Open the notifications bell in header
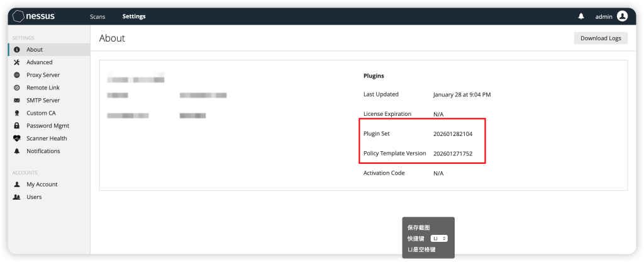644x262 pixels. pyautogui.click(x=581, y=16)
